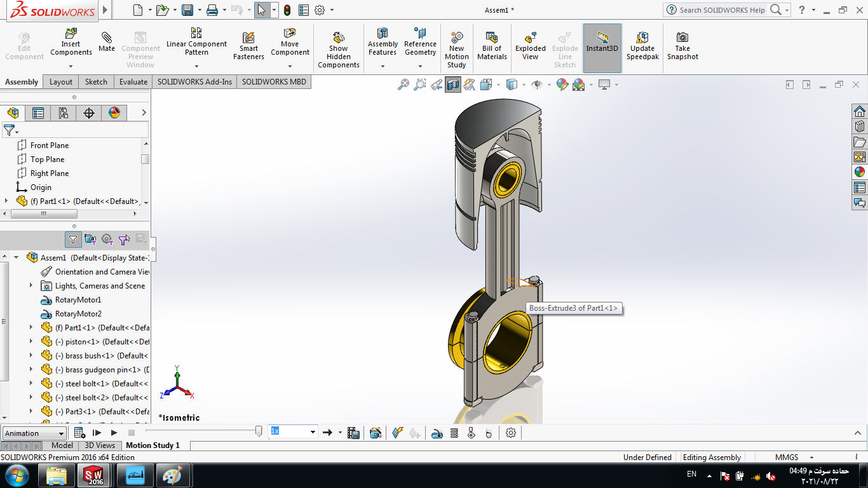Toggle the motion tree No Filter button
The width and height of the screenshot is (868, 488).
pyautogui.click(x=73, y=240)
